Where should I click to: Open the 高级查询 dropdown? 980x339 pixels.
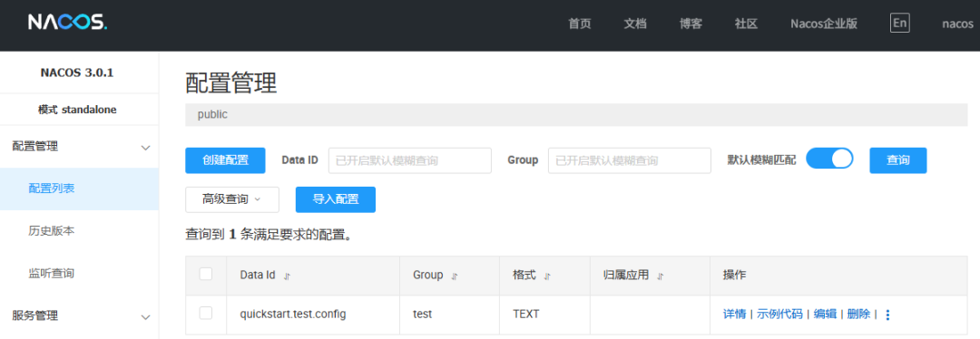point(232,199)
